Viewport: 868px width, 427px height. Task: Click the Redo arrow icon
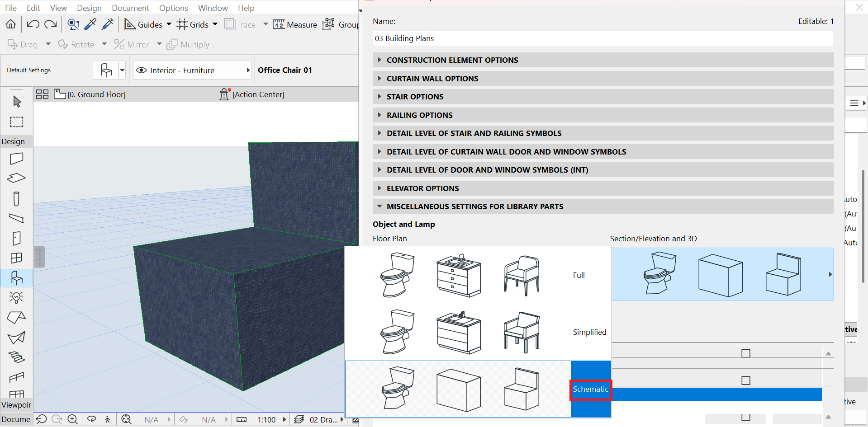51,24
